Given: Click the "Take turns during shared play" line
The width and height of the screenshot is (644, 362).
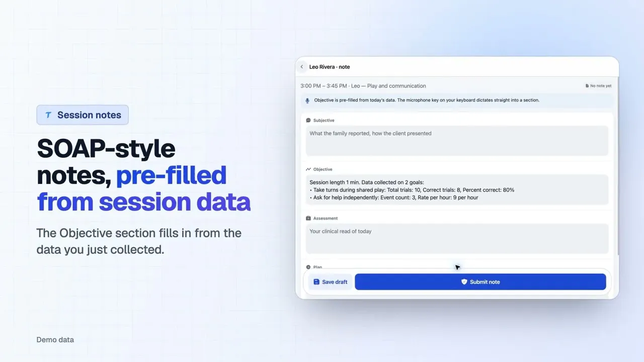Looking at the screenshot, I should pos(412,190).
